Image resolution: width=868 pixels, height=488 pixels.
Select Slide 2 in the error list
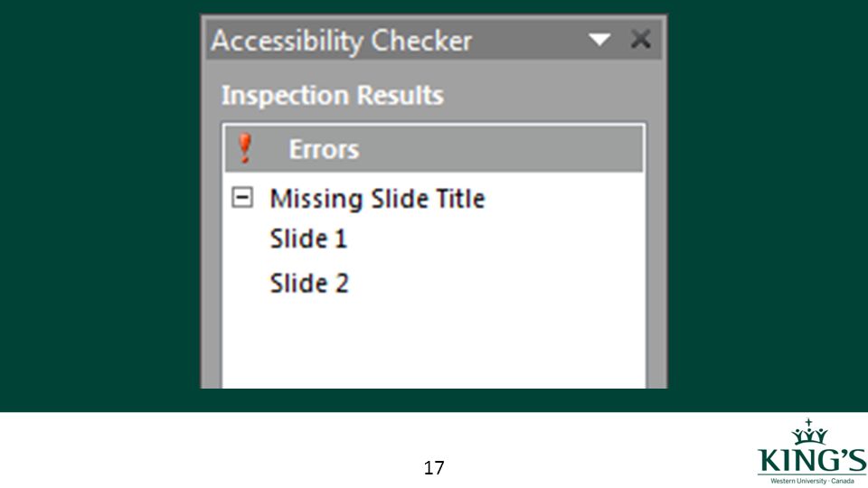point(309,283)
